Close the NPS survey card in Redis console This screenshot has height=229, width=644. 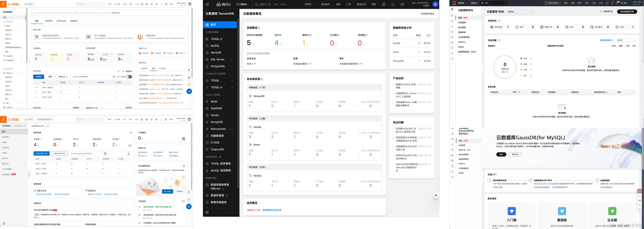pyautogui.click(x=184, y=166)
